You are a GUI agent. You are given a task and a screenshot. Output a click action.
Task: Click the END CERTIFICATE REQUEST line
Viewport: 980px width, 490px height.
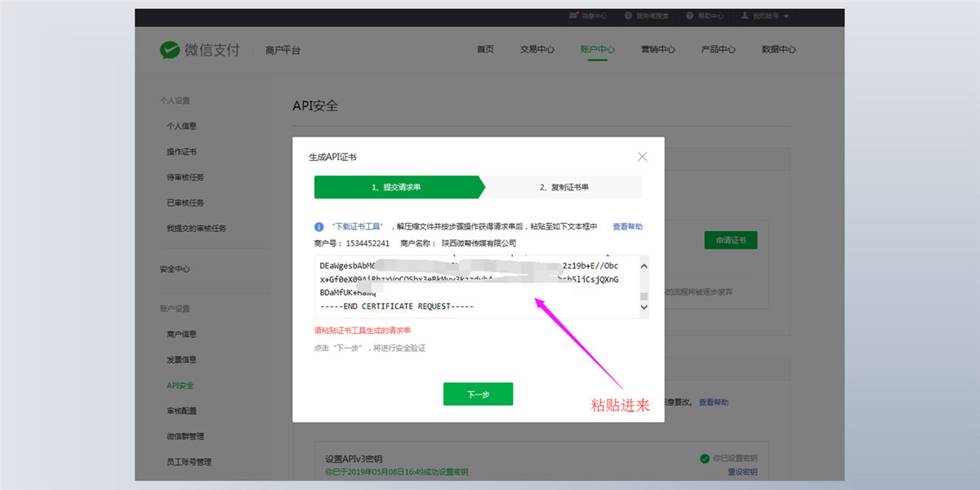coord(397,306)
